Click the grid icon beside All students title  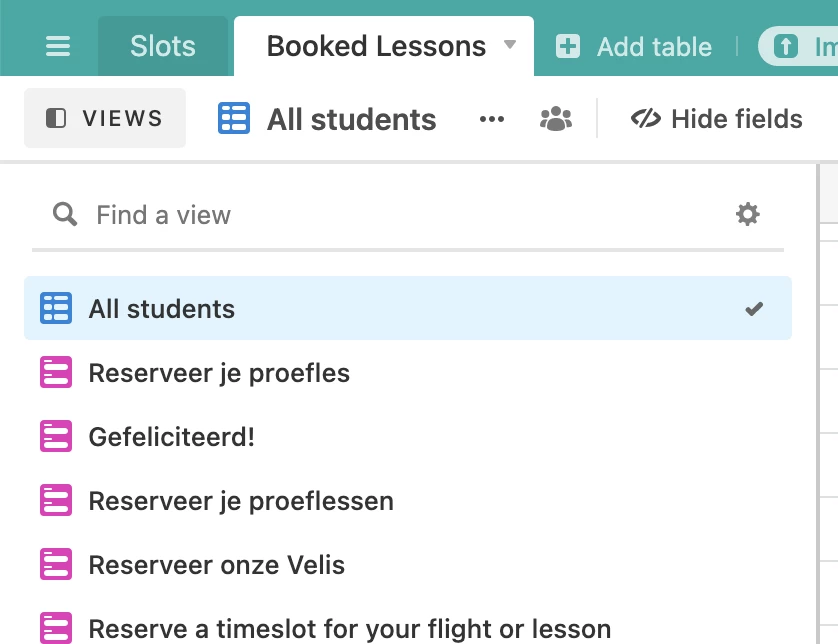pos(234,118)
